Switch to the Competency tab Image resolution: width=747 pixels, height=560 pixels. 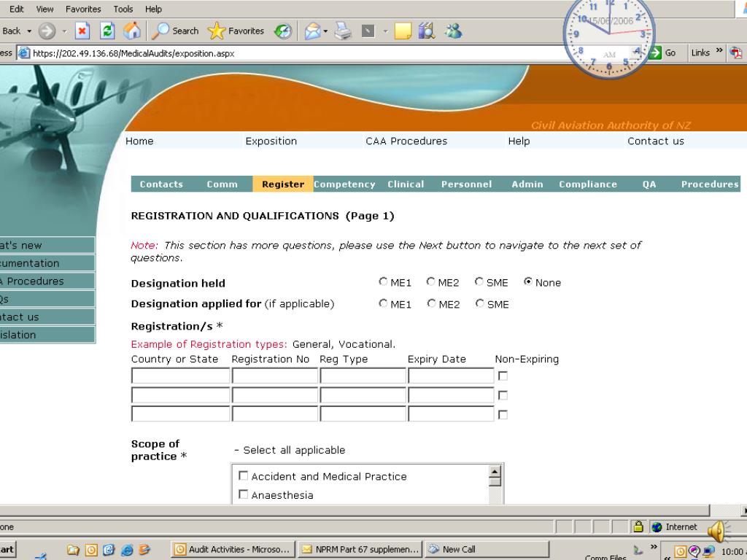tap(344, 184)
